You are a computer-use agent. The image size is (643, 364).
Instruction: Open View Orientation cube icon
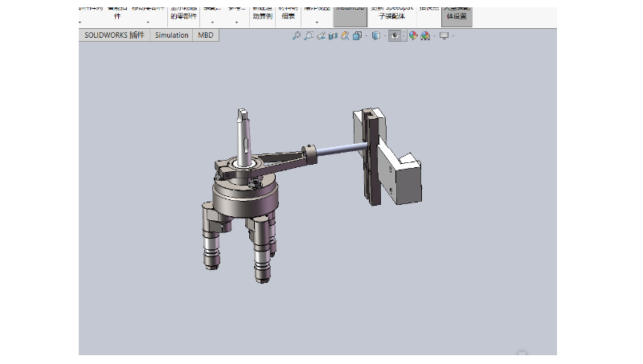click(x=357, y=36)
